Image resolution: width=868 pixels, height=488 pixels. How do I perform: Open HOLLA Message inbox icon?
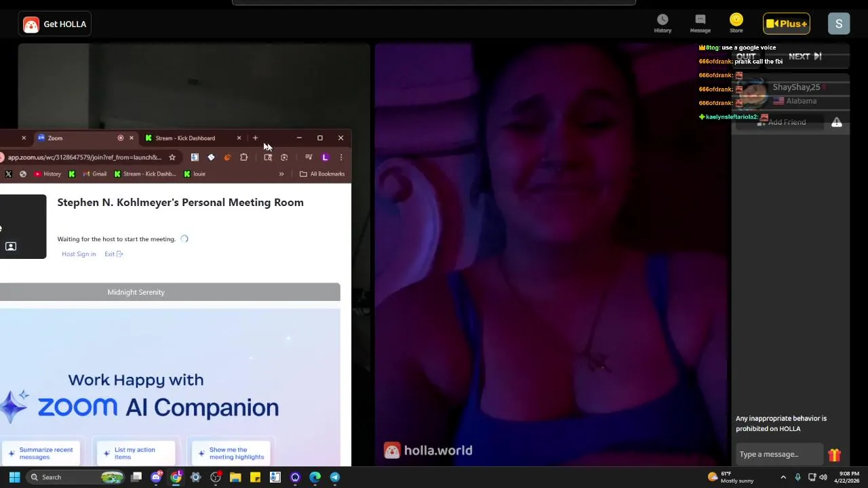tap(700, 24)
